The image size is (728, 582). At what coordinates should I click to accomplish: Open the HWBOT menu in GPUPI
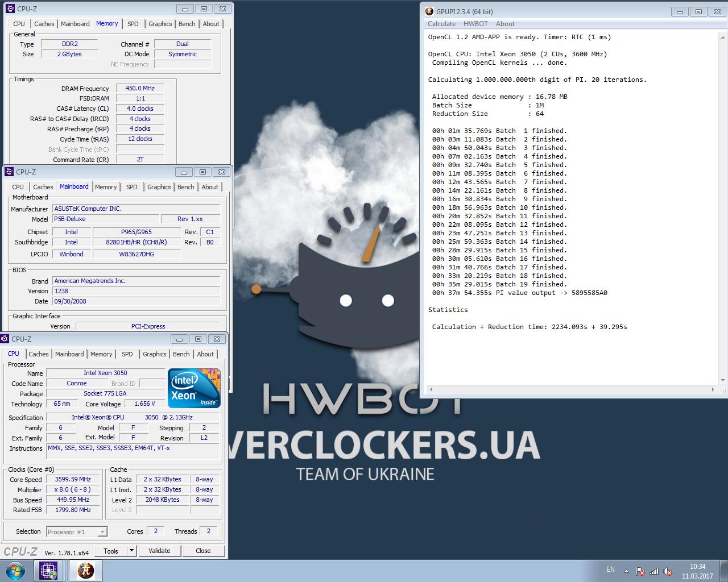click(475, 24)
